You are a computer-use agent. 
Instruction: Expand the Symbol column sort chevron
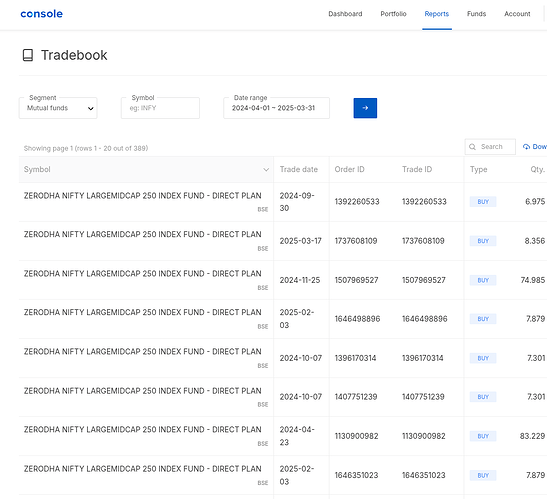[x=266, y=170]
